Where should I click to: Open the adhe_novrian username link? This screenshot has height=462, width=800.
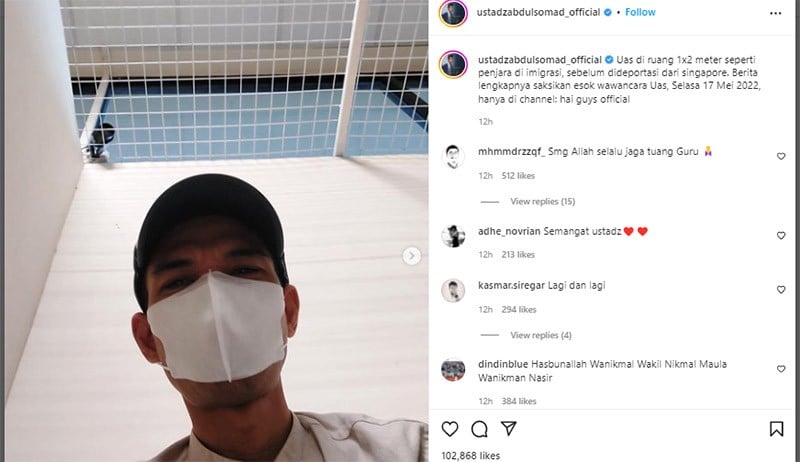pos(509,231)
